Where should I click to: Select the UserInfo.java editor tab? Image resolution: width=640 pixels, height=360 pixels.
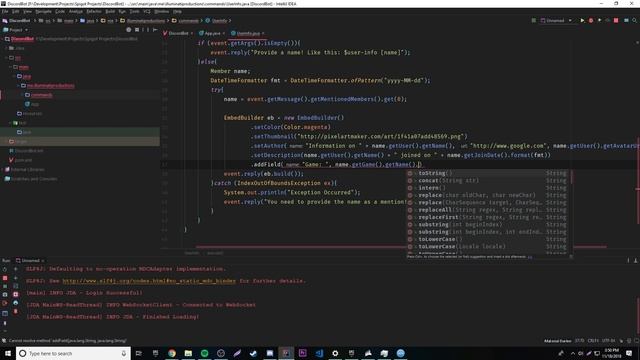[x=248, y=33]
